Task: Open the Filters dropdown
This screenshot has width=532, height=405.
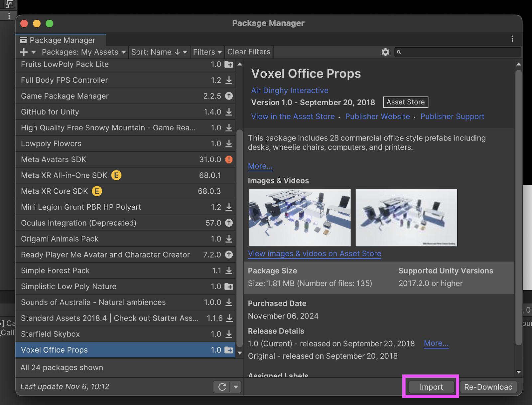Action: click(207, 52)
